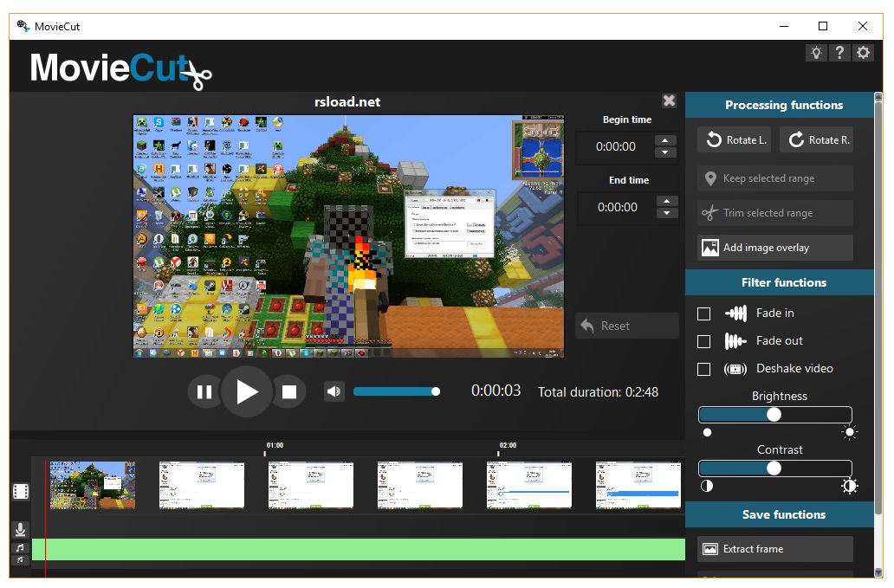This screenshot has width=894, height=588.
Task: Mute audio with the speaker icon
Action: (334, 391)
